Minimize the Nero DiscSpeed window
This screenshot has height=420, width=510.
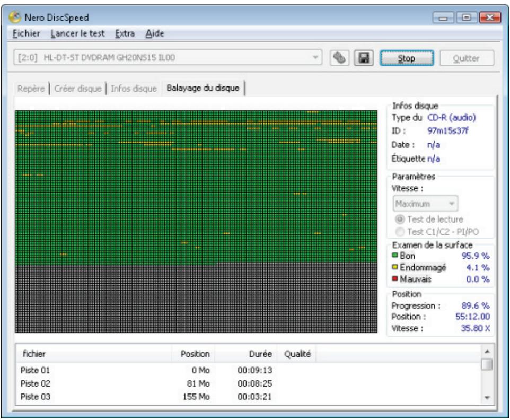[x=443, y=17]
